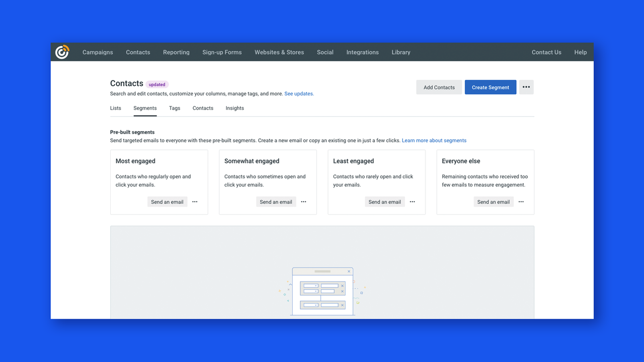The width and height of the screenshot is (644, 362).
Task: Open Help in top bar
Action: (581, 52)
